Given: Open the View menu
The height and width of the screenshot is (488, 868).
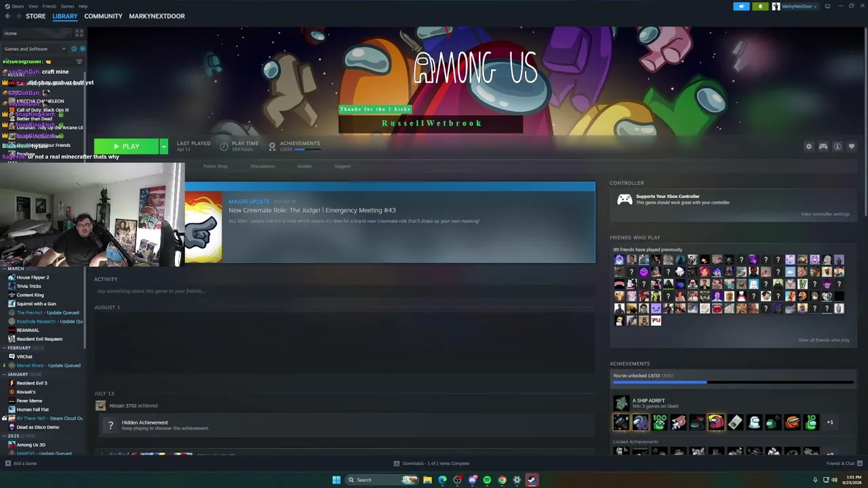Looking at the screenshot, I should point(33,6).
